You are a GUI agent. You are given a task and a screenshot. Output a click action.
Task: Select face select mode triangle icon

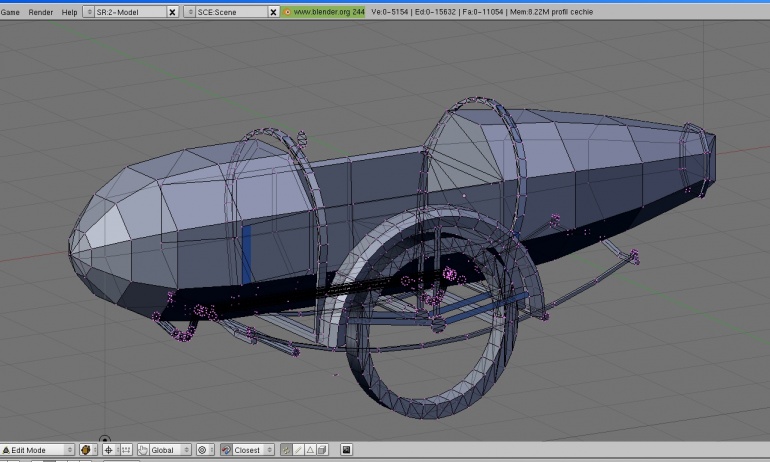click(x=310, y=450)
